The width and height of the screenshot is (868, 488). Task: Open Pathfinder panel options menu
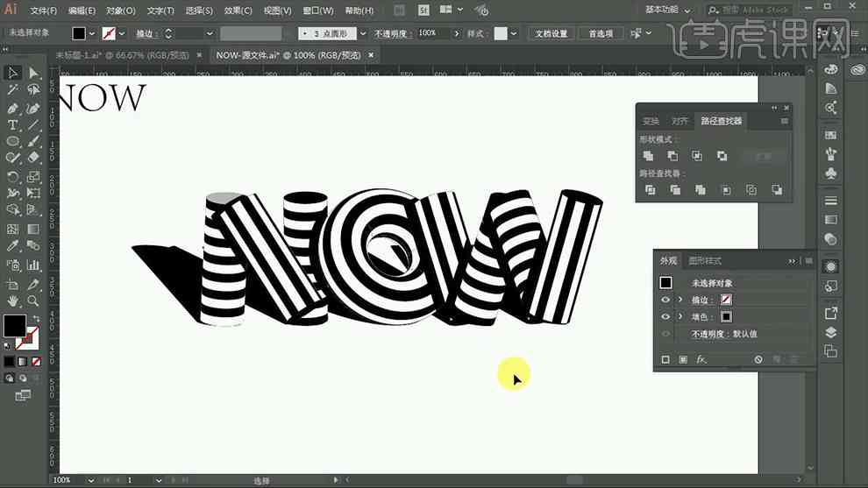click(x=785, y=121)
